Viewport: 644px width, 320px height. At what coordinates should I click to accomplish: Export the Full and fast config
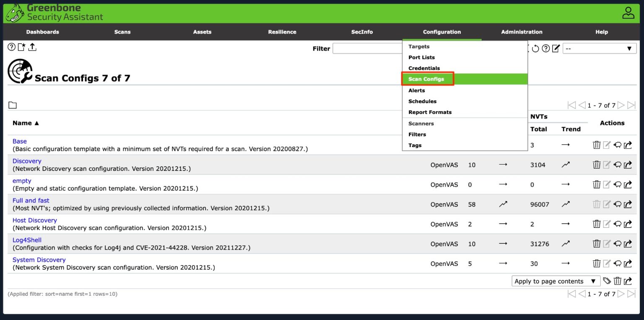[x=628, y=204]
